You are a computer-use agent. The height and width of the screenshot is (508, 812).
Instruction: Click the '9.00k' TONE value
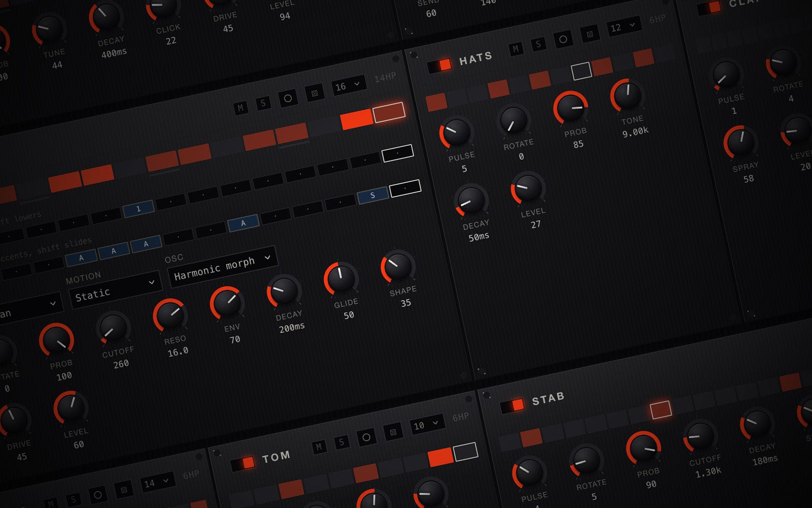[x=635, y=132]
